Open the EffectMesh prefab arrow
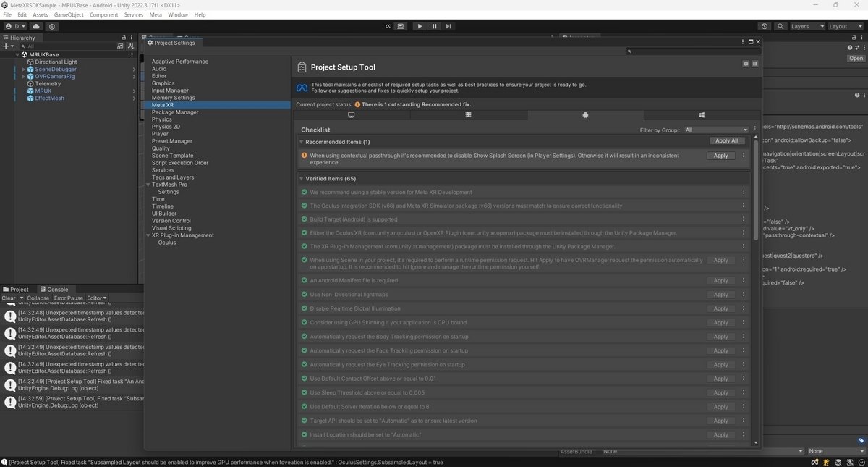 point(134,98)
